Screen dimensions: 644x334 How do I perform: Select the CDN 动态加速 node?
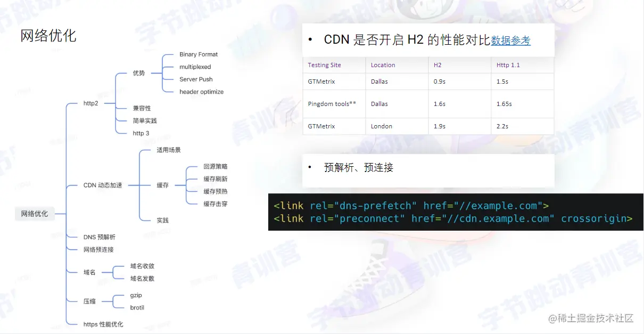[103, 185]
